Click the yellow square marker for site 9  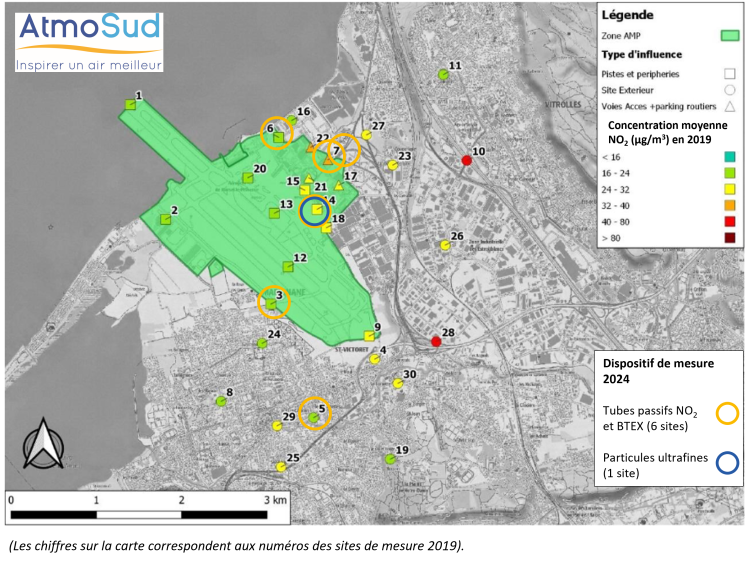369,336
